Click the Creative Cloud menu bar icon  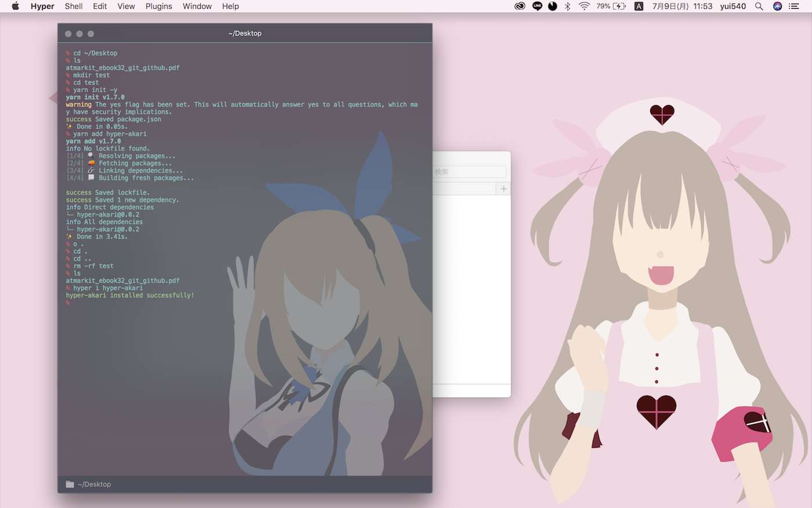coord(520,6)
